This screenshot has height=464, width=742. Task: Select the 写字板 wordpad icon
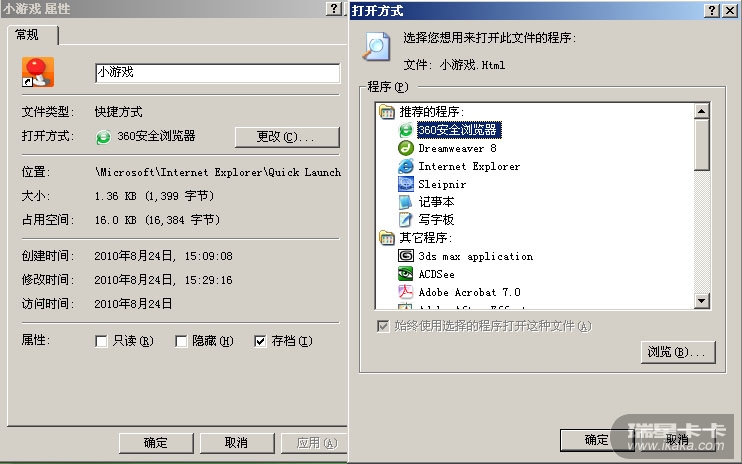pyautogui.click(x=406, y=220)
